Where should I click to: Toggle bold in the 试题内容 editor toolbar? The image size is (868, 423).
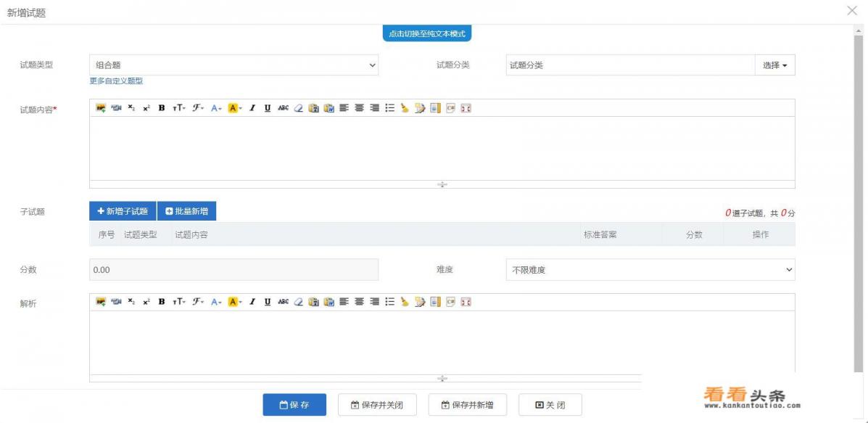161,108
